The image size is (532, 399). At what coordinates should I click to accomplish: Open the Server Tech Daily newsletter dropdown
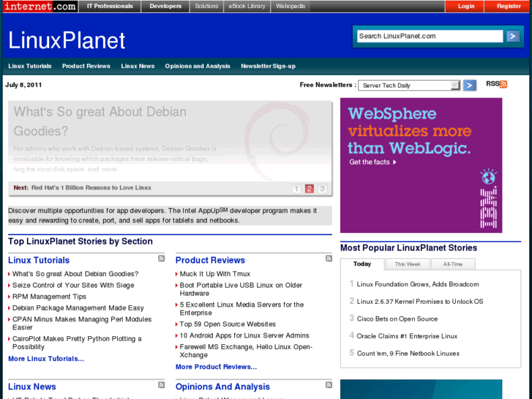coord(409,85)
